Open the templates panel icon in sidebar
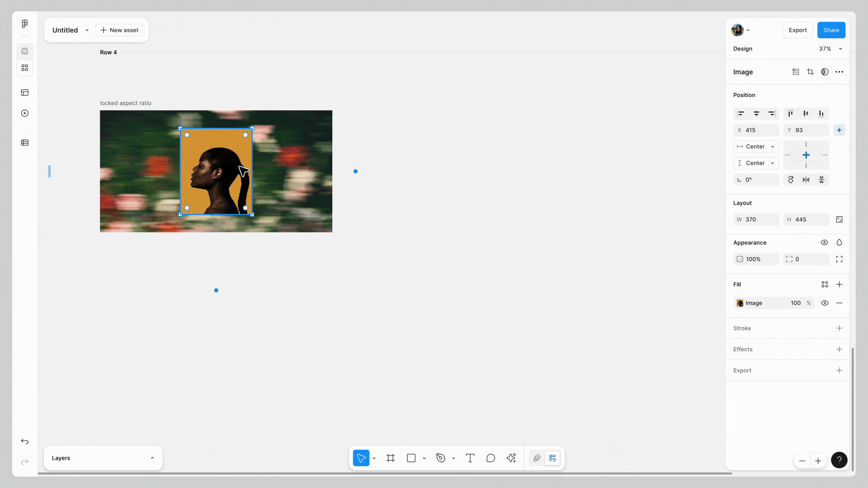Image resolution: width=868 pixels, height=488 pixels. pos(25,93)
